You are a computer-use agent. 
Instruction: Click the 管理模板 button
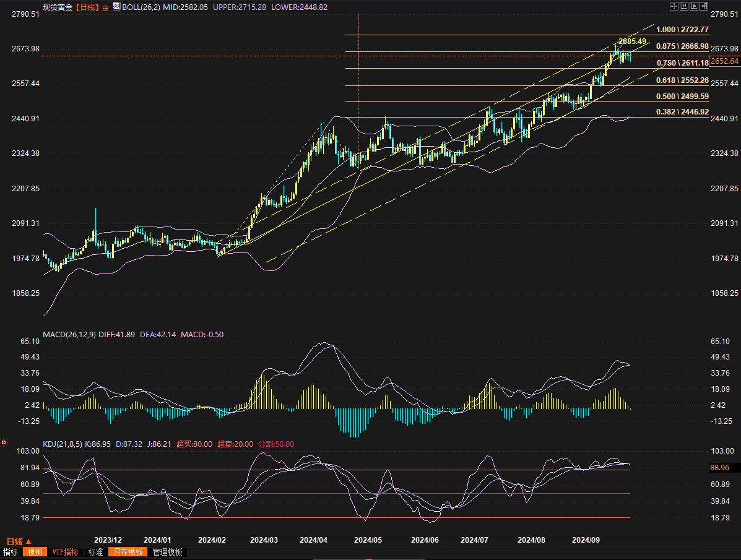point(167,552)
